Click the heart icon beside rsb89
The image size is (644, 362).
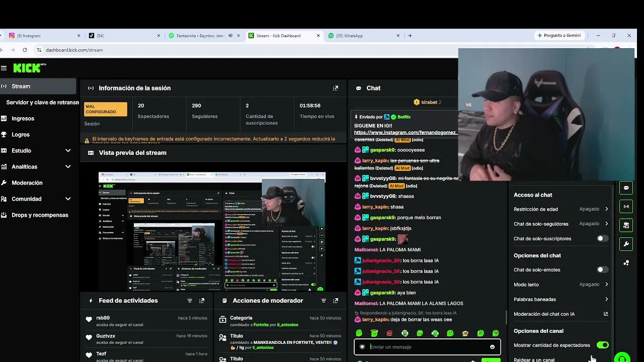[x=89, y=319]
